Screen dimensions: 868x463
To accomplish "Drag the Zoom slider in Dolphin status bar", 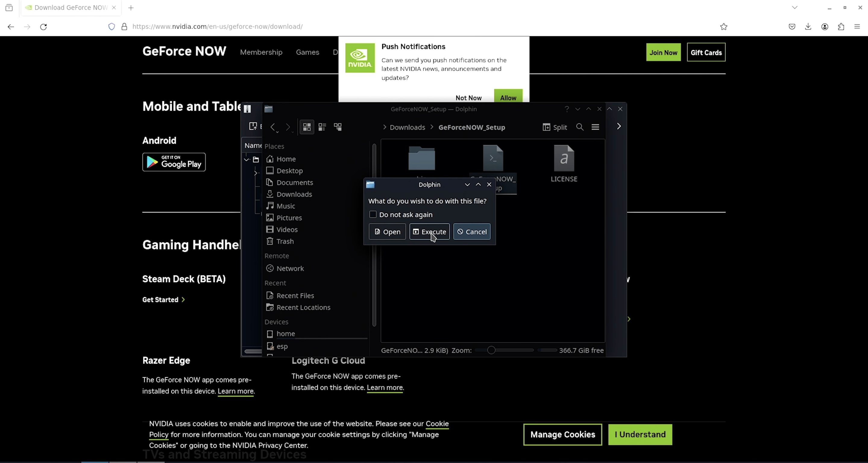I will tap(491, 350).
